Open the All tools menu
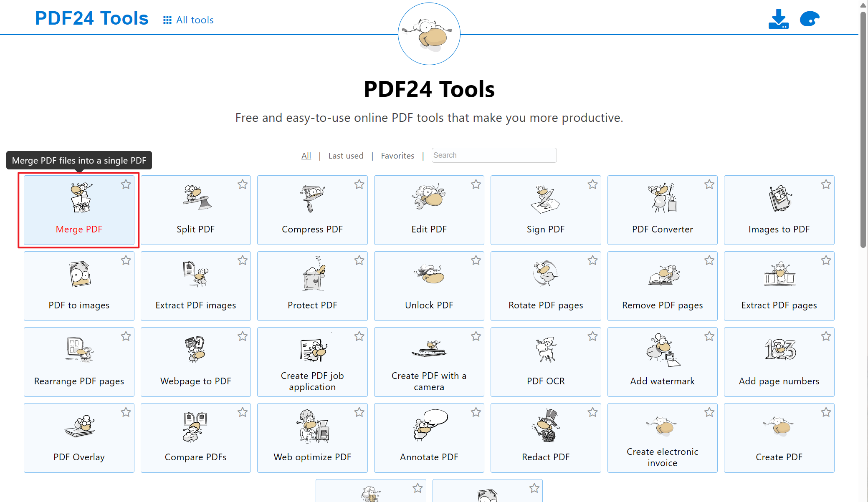This screenshot has height=502, width=868. click(188, 20)
